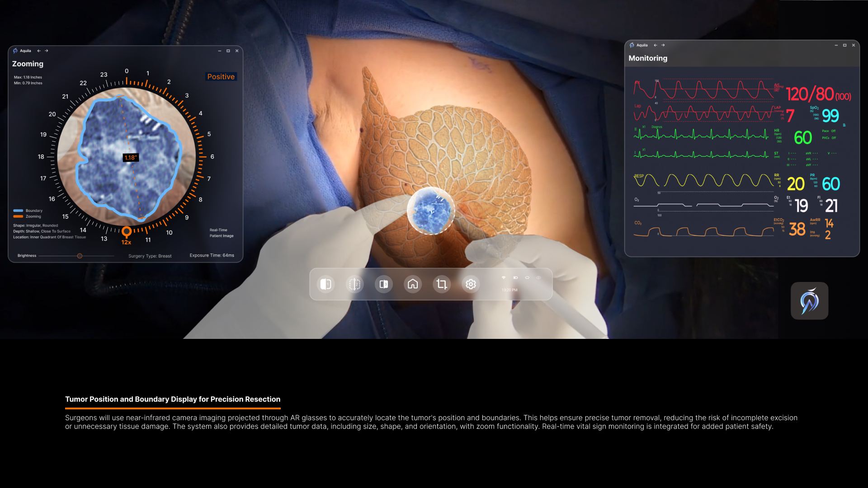868x488 pixels.
Task: Go to Home from floating toolbar
Action: click(412, 284)
